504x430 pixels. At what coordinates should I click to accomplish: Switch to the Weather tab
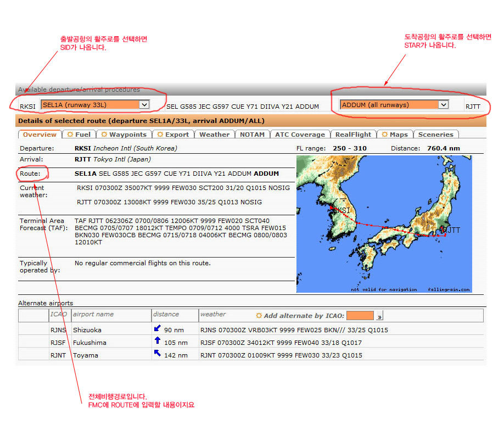click(214, 135)
